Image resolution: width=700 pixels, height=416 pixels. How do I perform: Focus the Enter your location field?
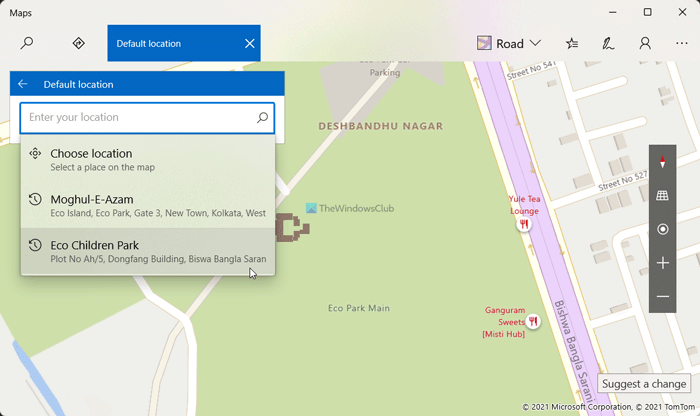click(147, 117)
